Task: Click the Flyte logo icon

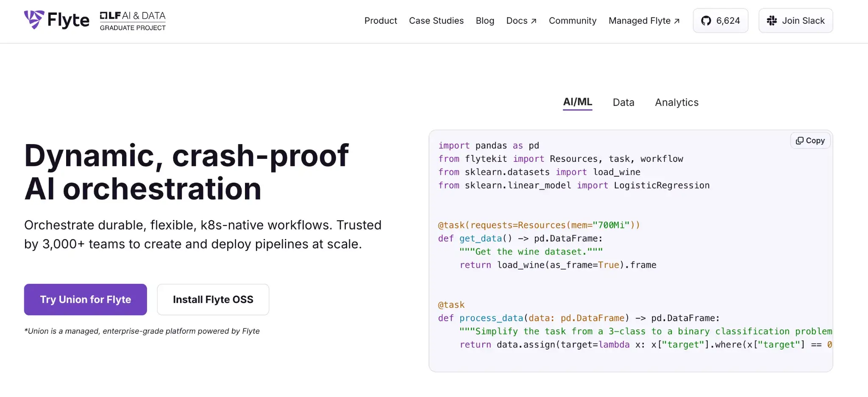Action: tap(34, 20)
